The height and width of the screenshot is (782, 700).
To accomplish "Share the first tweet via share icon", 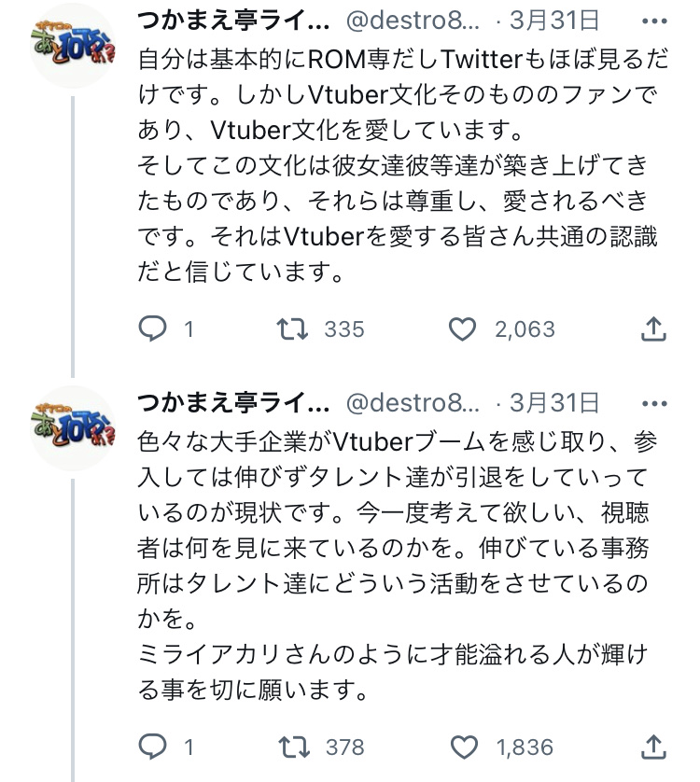I will click(x=653, y=328).
